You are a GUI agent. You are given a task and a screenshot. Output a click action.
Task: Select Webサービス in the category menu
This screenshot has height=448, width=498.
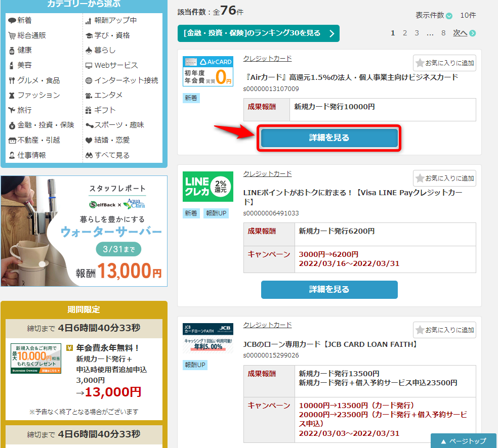tap(116, 65)
